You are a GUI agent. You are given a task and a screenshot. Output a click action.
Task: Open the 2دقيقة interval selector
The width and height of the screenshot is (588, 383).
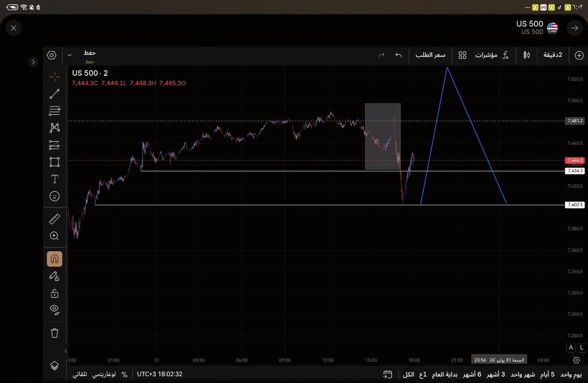553,55
